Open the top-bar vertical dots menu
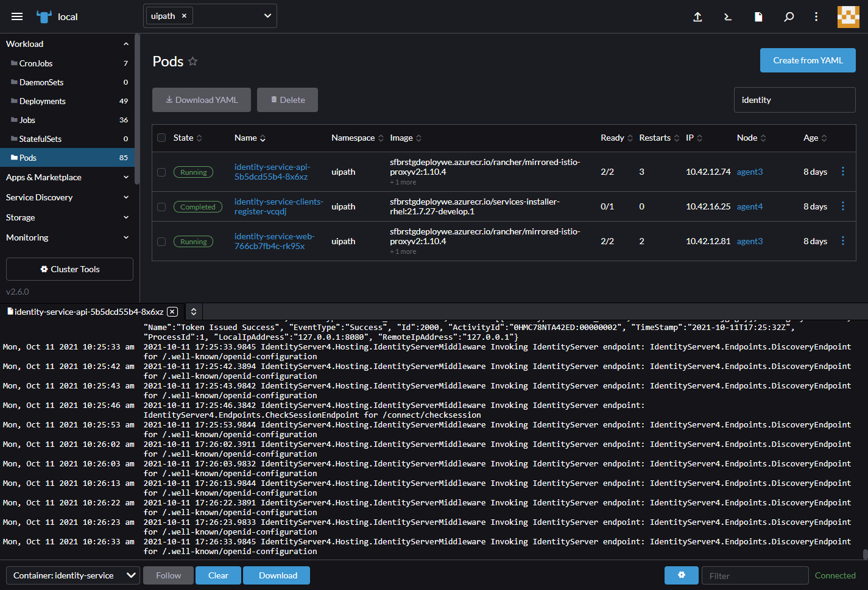Screen dimensions: 868x590 816,17
